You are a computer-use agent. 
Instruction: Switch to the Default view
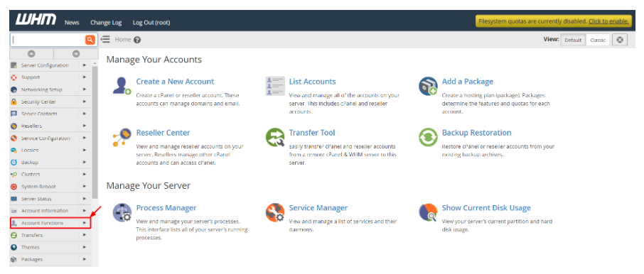pos(573,40)
